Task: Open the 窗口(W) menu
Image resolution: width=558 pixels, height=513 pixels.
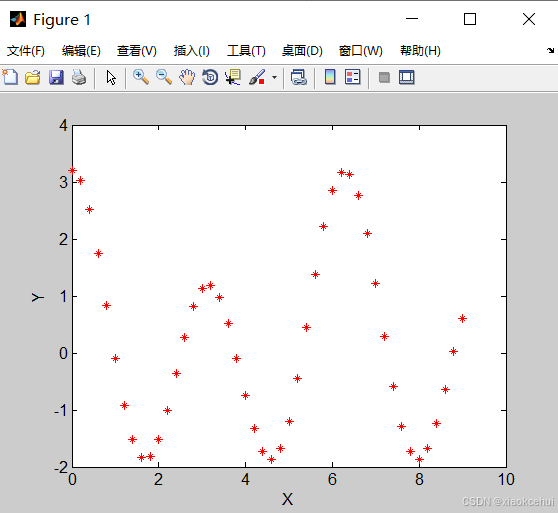Action: (360, 51)
